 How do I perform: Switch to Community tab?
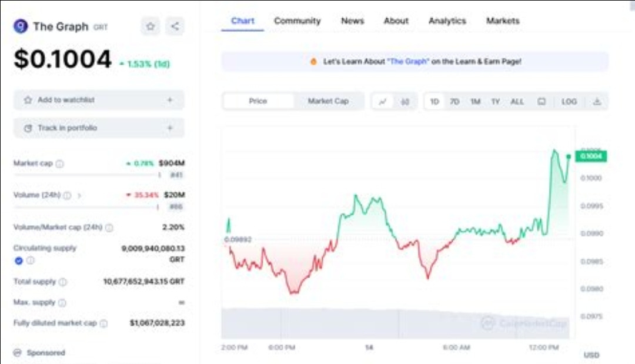pos(298,21)
